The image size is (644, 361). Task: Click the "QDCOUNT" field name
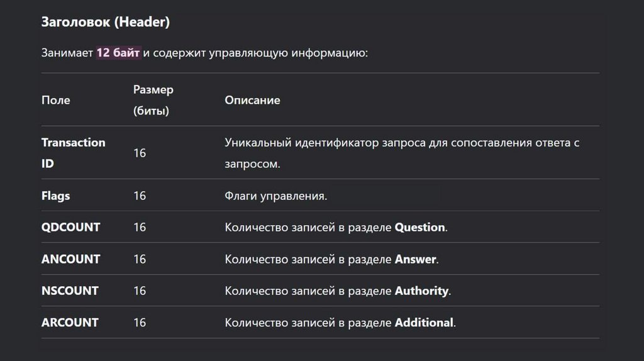70,227
